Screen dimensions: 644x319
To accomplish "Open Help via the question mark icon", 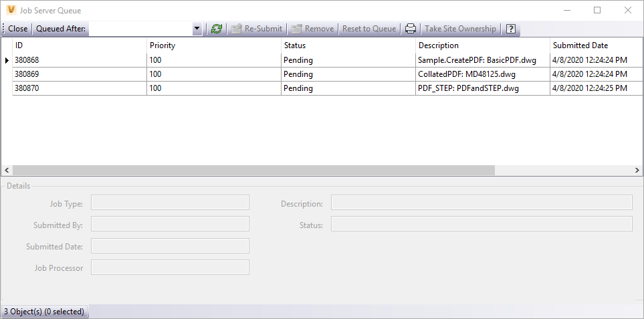I will pos(511,29).
